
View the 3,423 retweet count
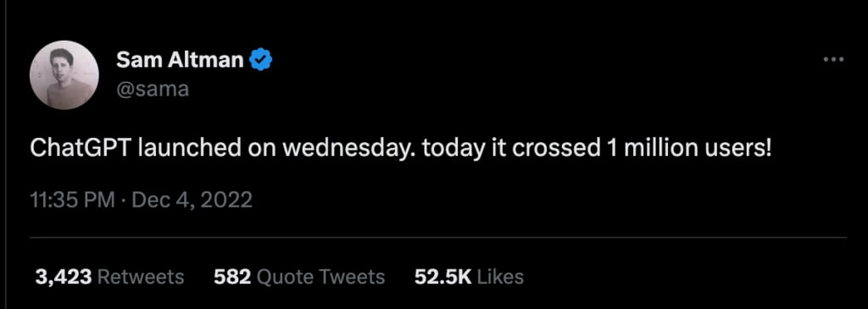pyautogui.click(x=63, y=277)
